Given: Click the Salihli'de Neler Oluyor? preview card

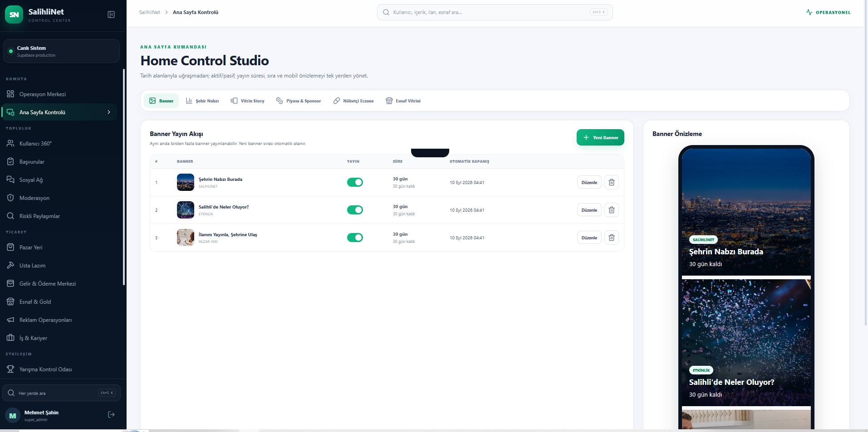Looking at the screenshot, I should (746, 343).
